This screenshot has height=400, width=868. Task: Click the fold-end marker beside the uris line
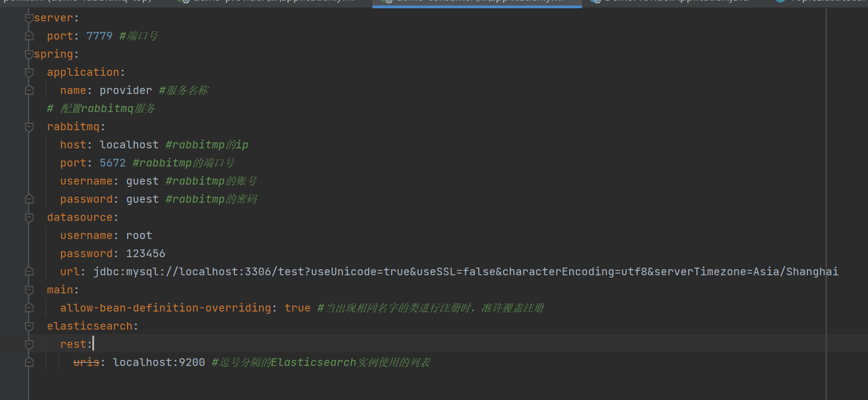[x=29, y=363]
